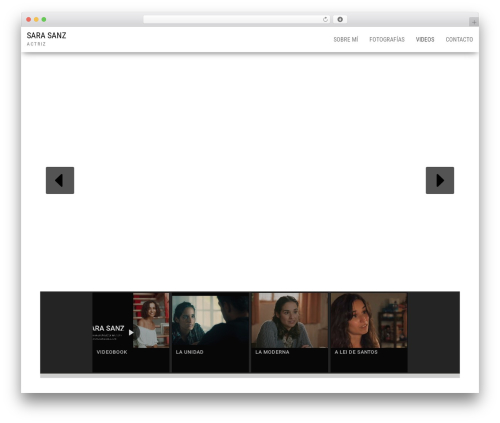The width and height of the screenshot is (500, 423).
Task: Click the La Unidad caption text
Action: pos(190,352)
